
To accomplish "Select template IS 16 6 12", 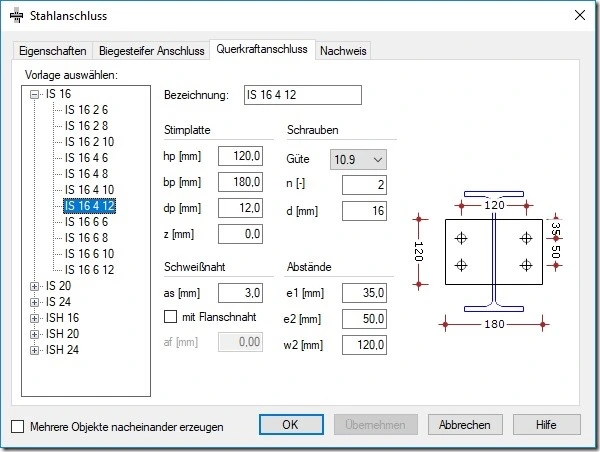I will point(90,270).
